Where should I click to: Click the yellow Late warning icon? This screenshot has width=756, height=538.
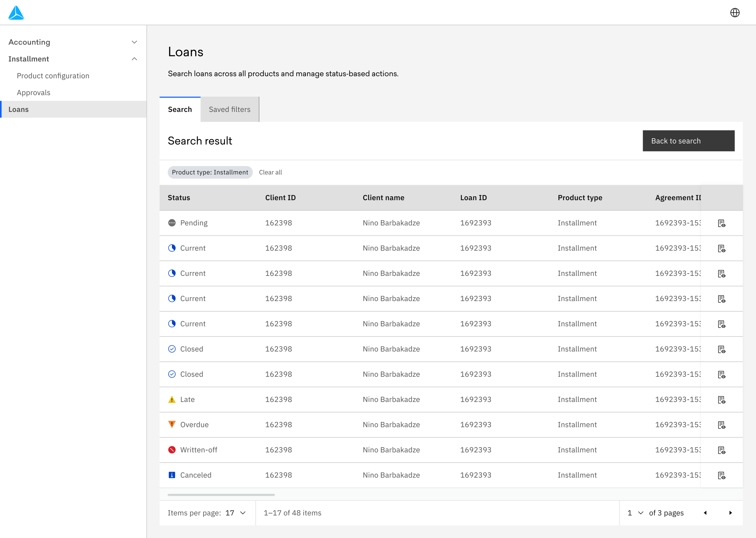172,399
